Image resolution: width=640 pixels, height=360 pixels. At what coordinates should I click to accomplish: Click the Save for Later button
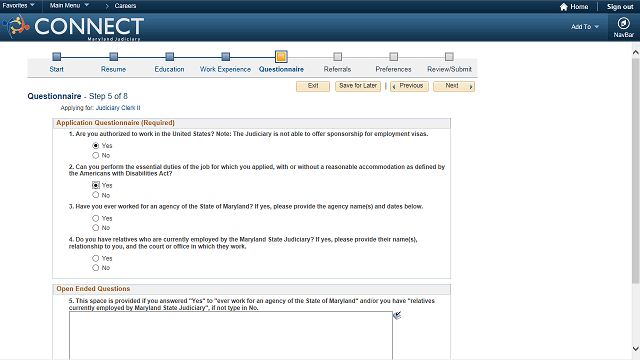click(358, 86)
